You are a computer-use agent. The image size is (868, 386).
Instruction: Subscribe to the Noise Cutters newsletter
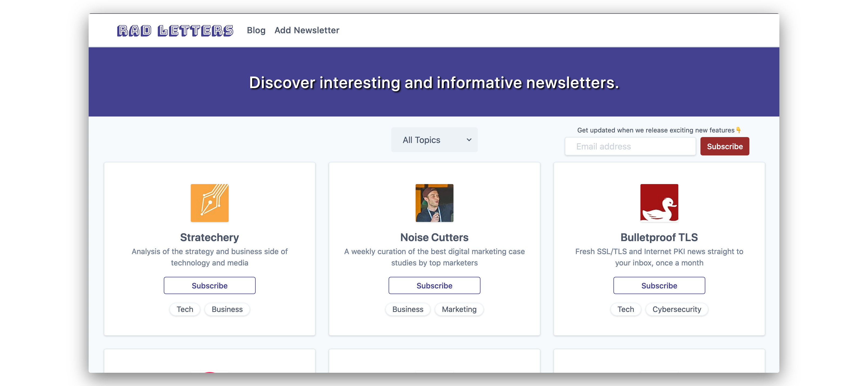pyautogui.click(x=434, y=285)
